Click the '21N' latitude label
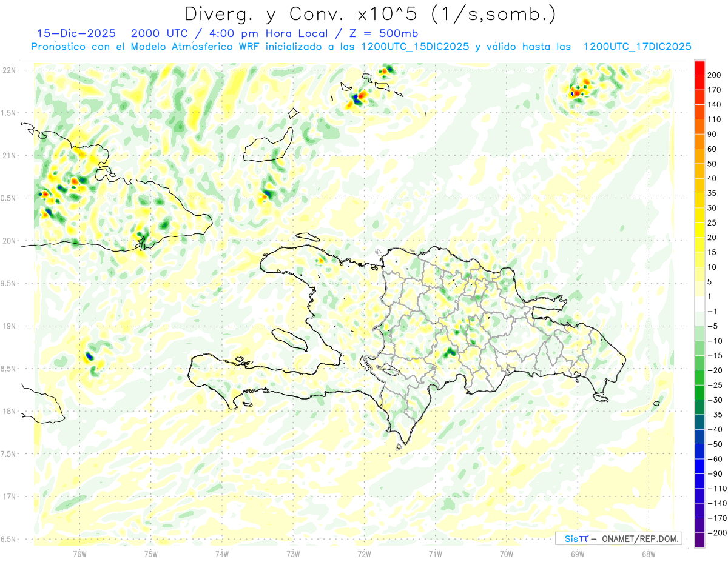 tap(9, 155)
